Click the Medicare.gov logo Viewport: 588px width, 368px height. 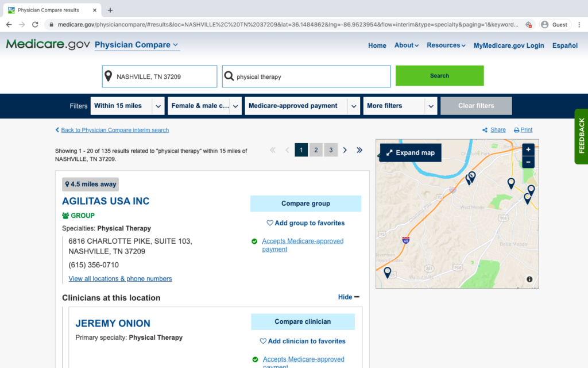click(x=48, y=44)
